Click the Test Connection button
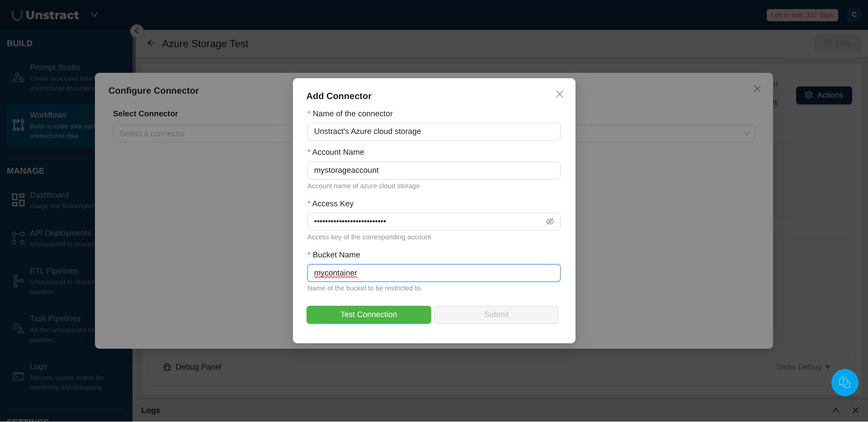 pyautogui.click(x=368, y=315)
